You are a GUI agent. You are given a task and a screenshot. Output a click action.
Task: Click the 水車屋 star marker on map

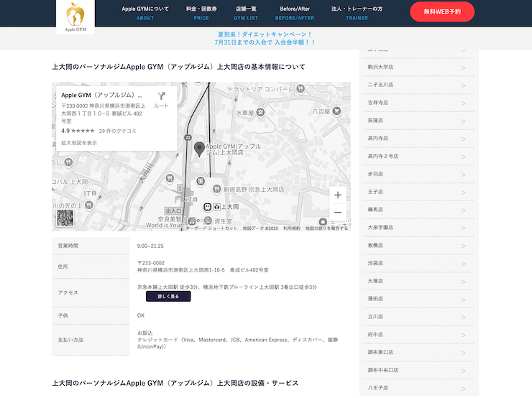point(260,112)
